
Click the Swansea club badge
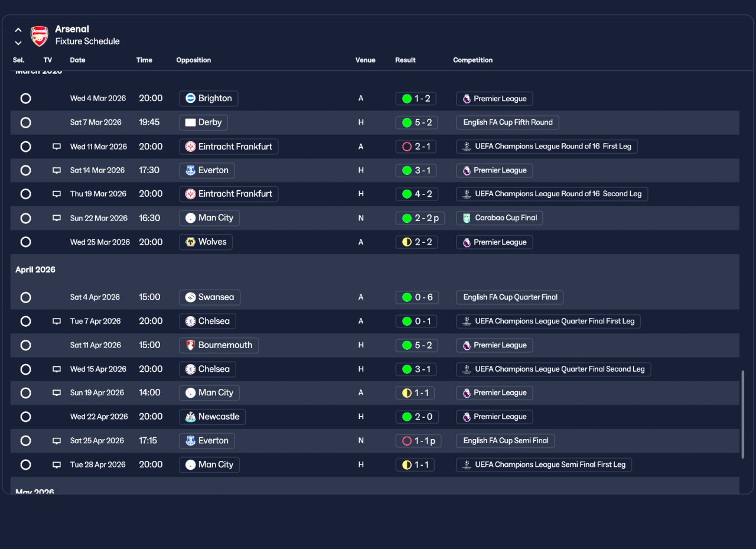coord(190,297)
